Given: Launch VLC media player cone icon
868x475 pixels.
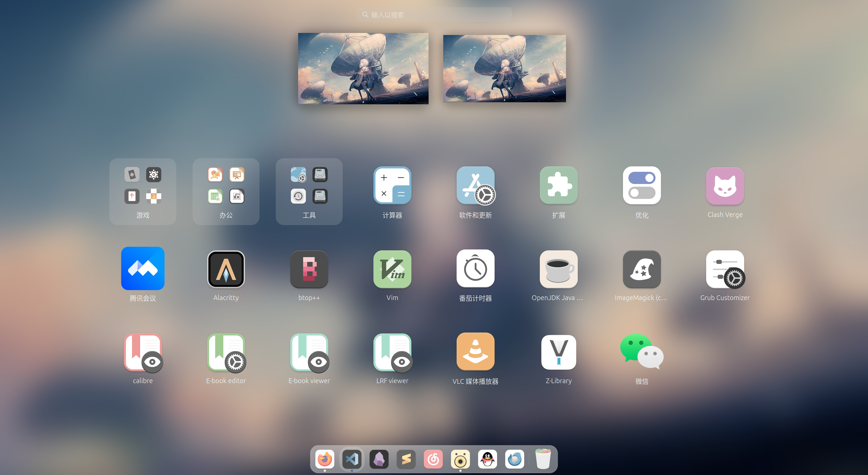Looking at the screenshot, I should pyautogui.click(x=475, y=352).
